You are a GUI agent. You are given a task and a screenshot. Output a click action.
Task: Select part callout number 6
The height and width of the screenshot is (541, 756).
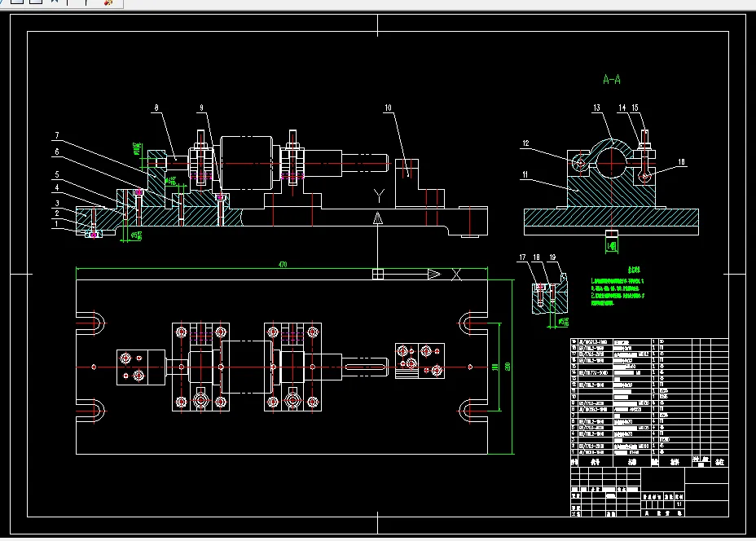point(57,152)
